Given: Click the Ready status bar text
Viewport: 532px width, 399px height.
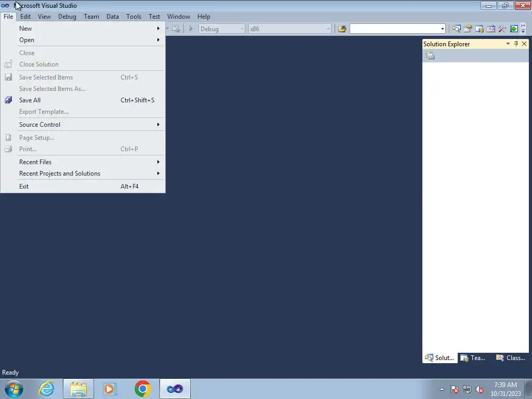Looking at the screenshot, I should 10,373.
